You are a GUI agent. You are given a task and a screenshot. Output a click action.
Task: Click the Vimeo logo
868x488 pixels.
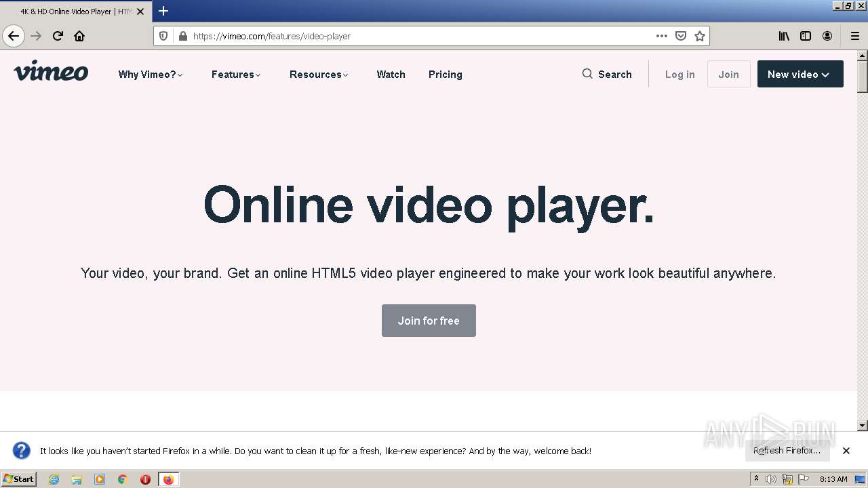click(51, 71)
